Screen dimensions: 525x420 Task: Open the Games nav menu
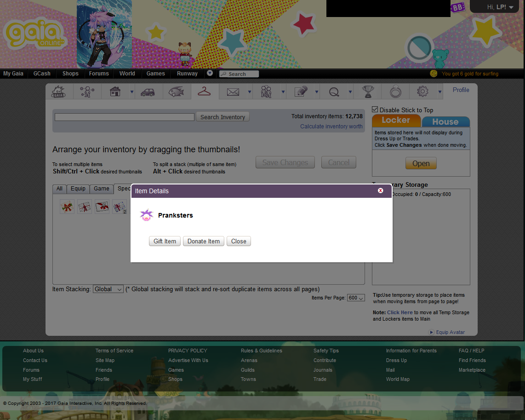tap(156, 74)
